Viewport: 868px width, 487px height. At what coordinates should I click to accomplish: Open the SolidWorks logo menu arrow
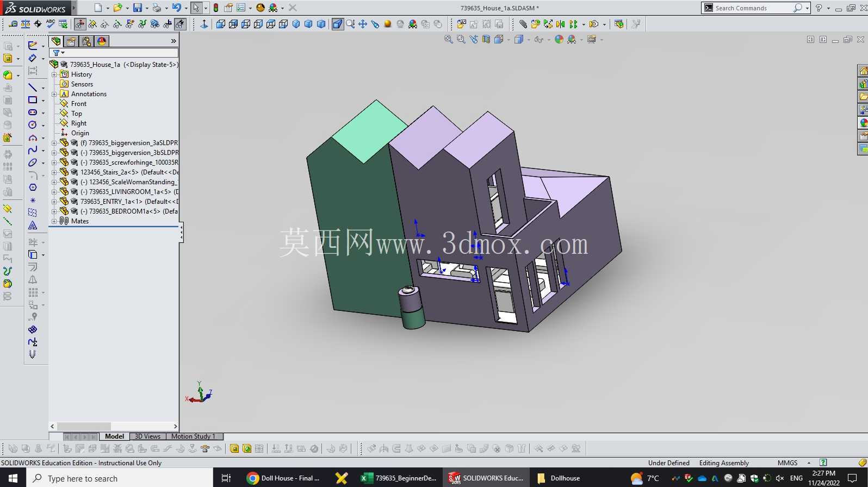(74, 8)
